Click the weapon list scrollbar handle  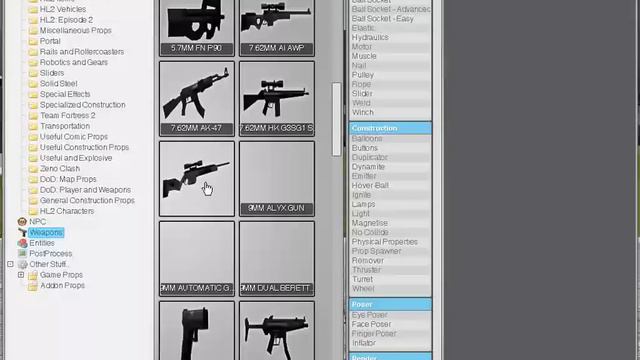coord(336,119)
